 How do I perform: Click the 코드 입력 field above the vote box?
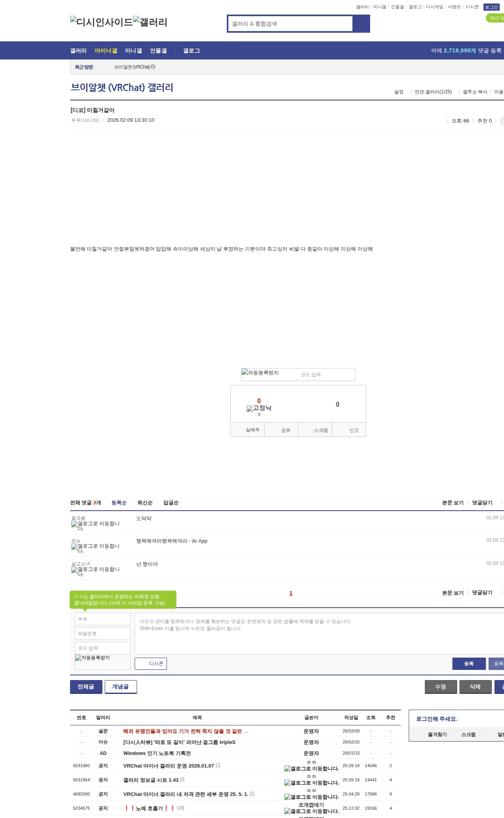coord(327,375)
